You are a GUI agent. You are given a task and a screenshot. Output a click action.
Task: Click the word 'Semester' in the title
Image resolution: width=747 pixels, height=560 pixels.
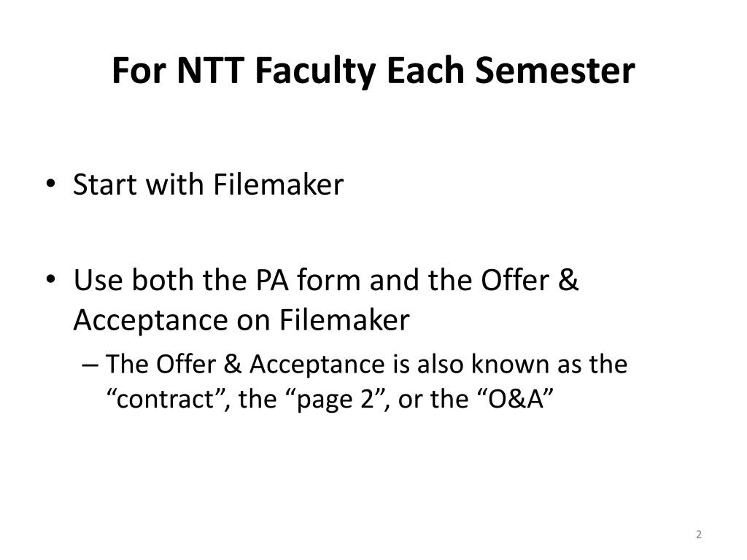coord(555,71)
